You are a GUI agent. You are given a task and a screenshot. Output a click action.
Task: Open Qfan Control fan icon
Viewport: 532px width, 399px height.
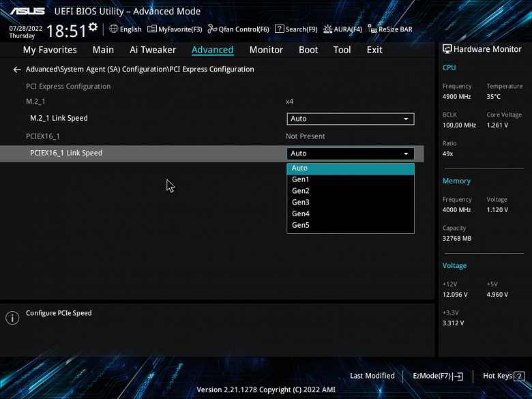[212, 29]
